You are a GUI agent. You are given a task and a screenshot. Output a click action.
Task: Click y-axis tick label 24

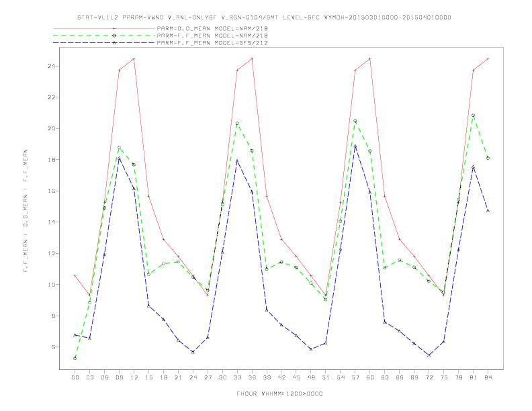point(52,66)
